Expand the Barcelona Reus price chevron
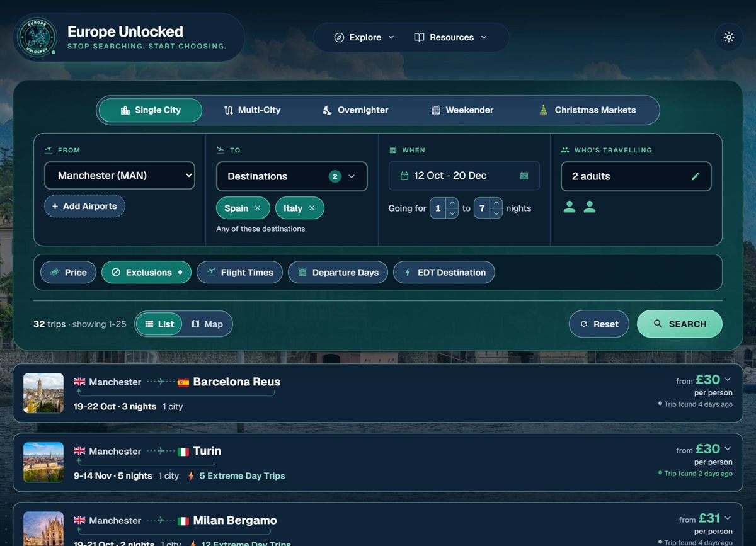The width and height of the screenshot is (756, 546). tap(728, 379)
